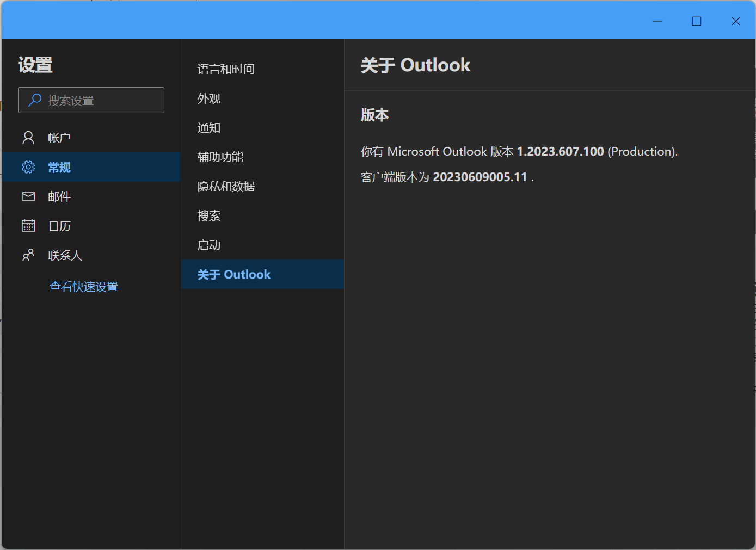Image resolution: width=756 pixels, height=550 pixels.
Task: Select the 关于 Outlook submenu item
Action: (x=262, y=274)
